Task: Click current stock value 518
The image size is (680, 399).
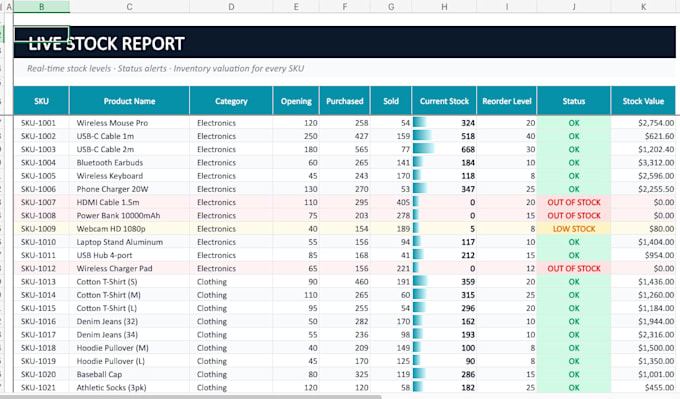Action: coord(444,136)
